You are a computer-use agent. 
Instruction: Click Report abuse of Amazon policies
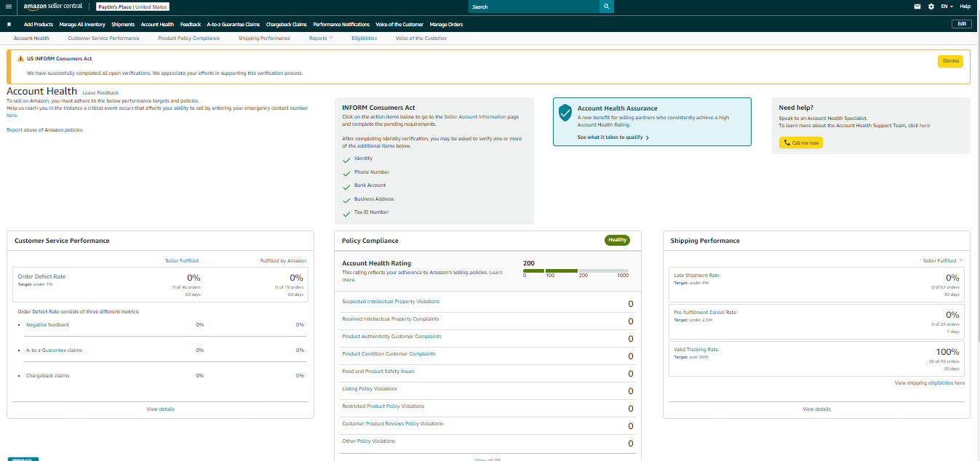(45, 130)
